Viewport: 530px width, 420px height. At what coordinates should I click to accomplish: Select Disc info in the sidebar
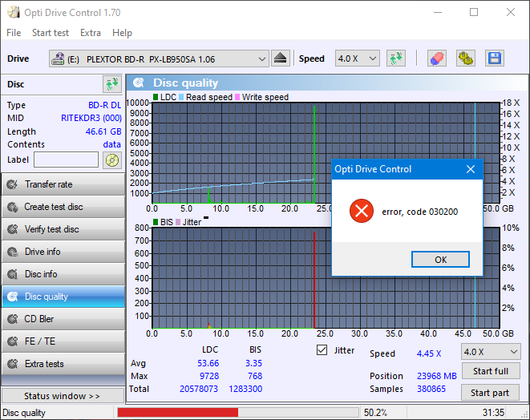[63, 274]
